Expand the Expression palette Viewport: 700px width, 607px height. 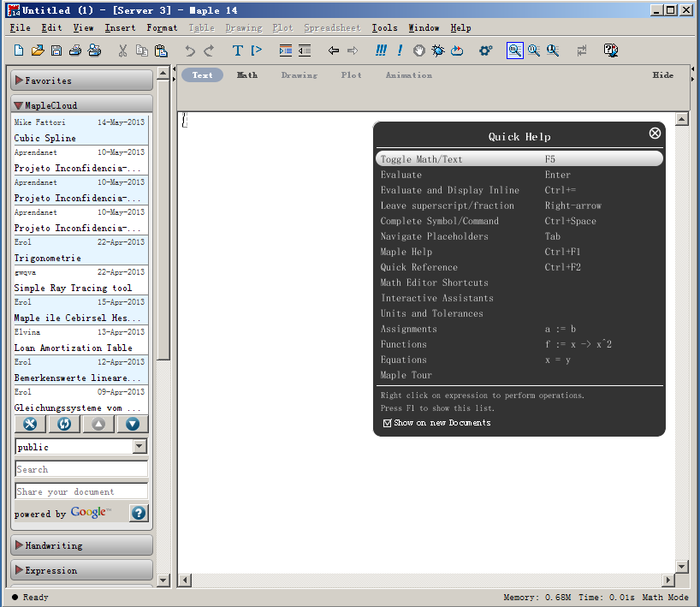[81, 570]
